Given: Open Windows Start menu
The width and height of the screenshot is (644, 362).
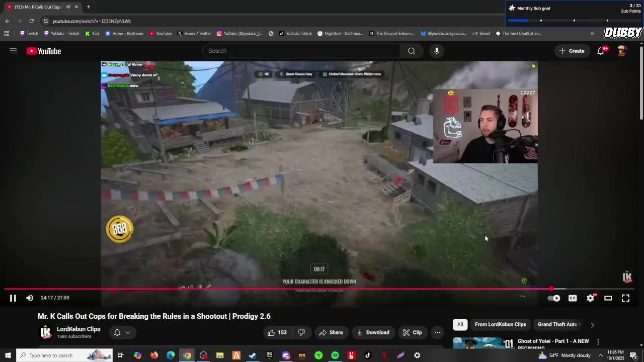Looking at the screenshot, I should tap(8, 355).
